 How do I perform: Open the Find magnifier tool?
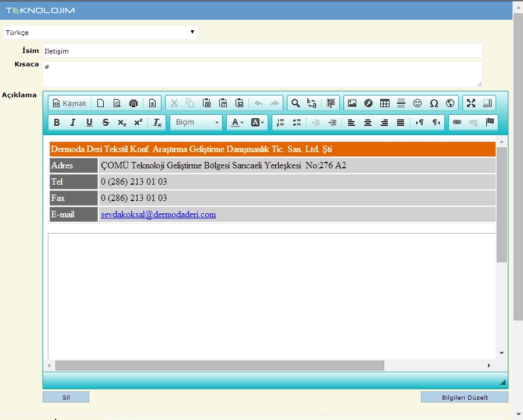click(x=296, y=103)
